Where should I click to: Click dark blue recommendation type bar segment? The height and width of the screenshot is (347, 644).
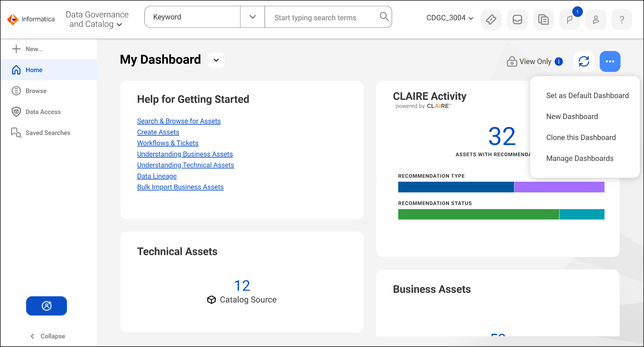(456, 187)
